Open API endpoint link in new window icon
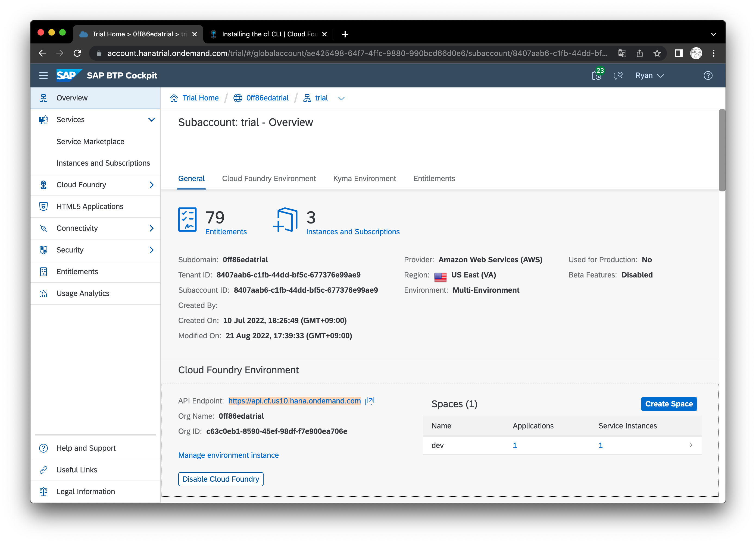This screenshot has width=756, height=543. pos(370,401)
